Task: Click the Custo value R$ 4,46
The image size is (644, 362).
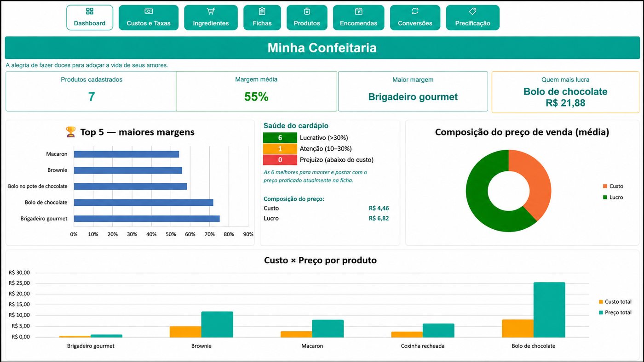Action: pyautogui.click(x=379, y=209)
